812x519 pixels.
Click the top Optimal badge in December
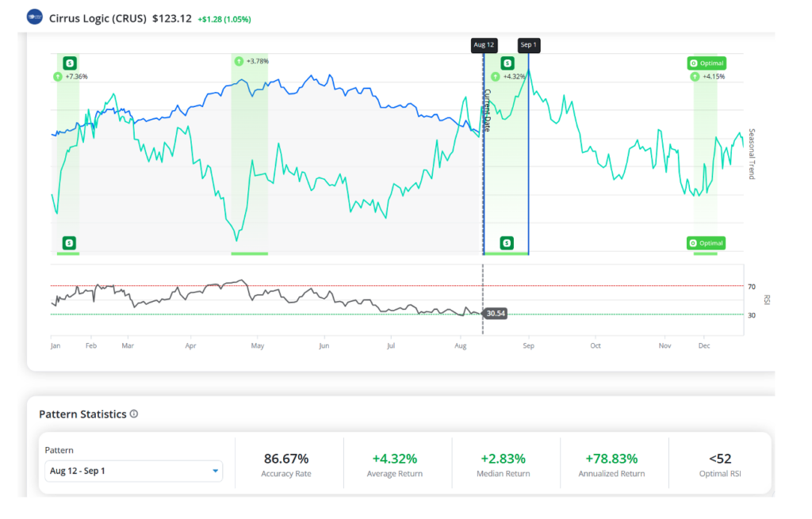(707, 63)
